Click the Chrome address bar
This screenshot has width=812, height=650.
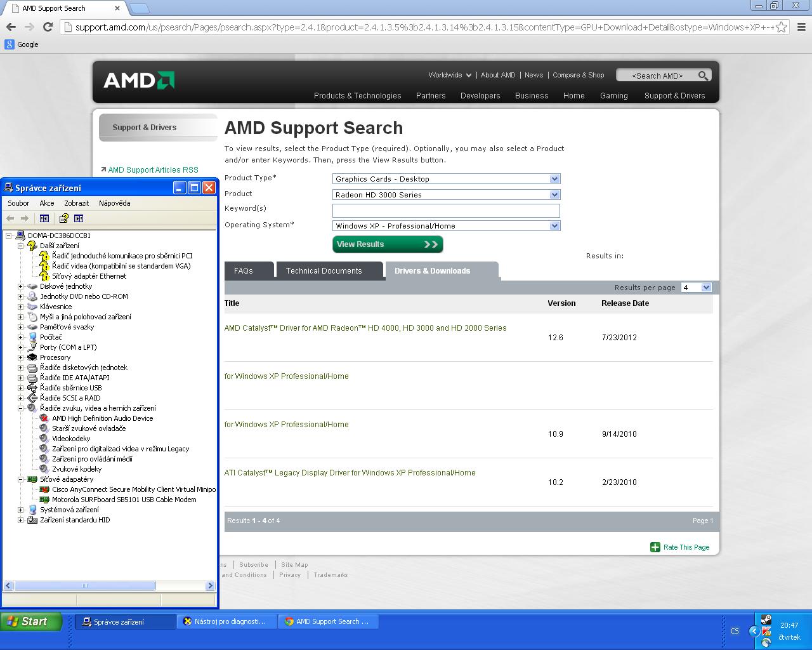point(417,27)
